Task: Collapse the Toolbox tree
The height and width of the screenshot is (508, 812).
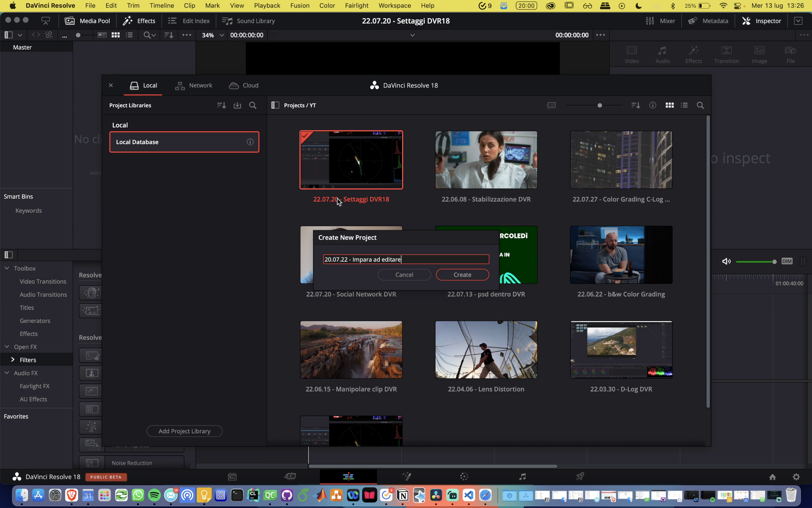Action: pyautogui.click(x=7, y=268)
